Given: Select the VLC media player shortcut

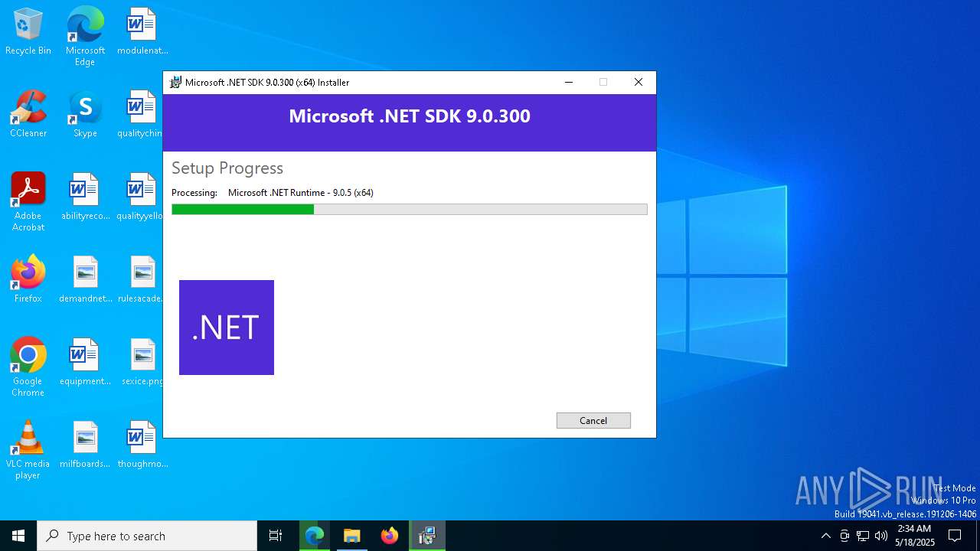Looking at the screenshot, I should [x=28, y=449].
